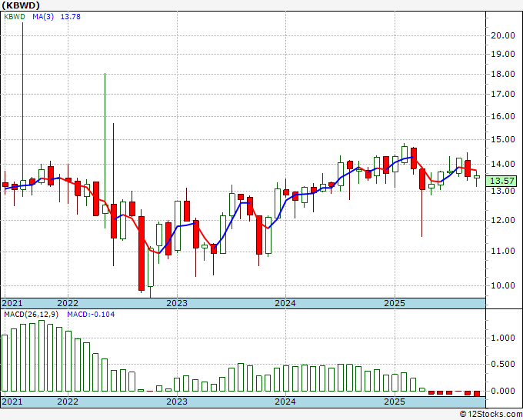Click the last red MACD histogram bar
523x420 pixels.
coord(477,394)
